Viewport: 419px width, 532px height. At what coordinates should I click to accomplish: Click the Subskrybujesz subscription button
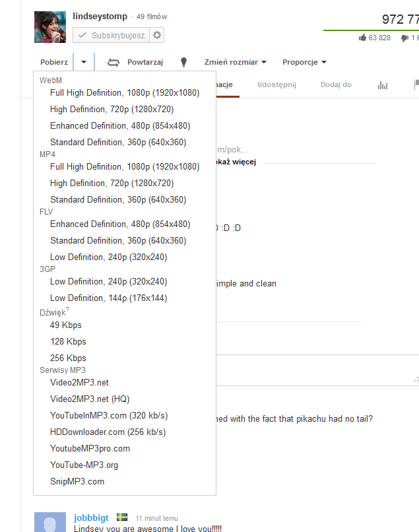[x=112, y=35]
